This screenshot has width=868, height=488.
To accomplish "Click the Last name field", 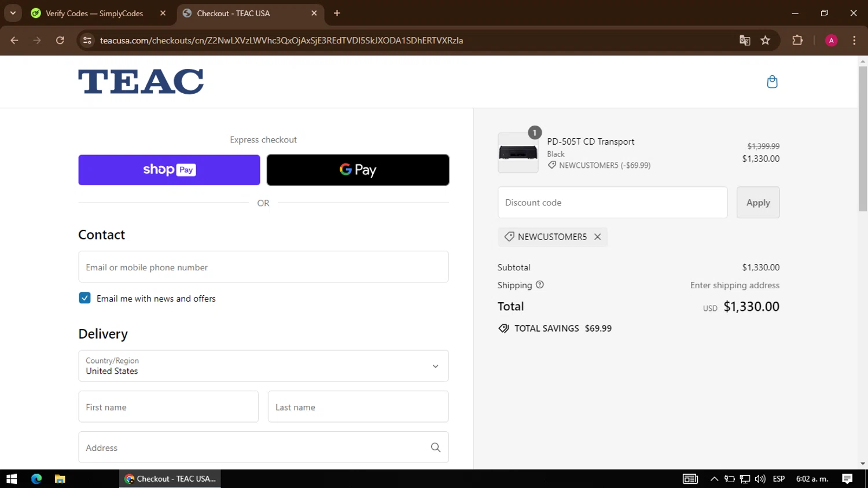I will click(x=358, y=407).
